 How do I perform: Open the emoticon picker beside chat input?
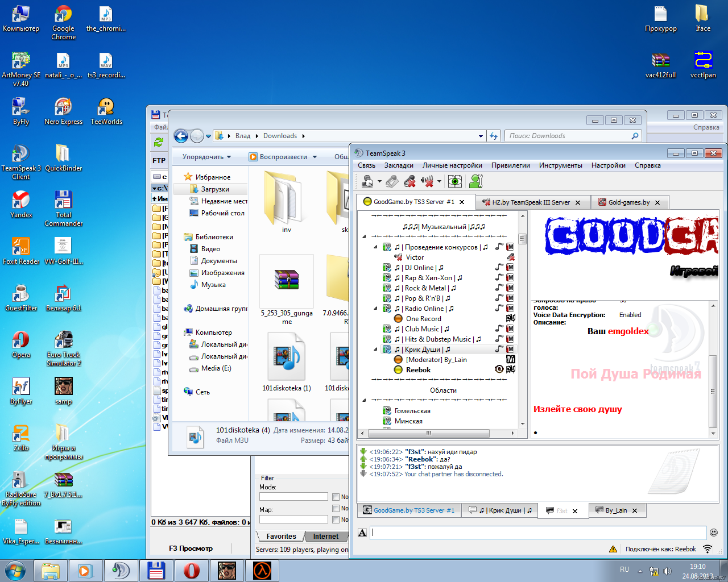[714, 533]
